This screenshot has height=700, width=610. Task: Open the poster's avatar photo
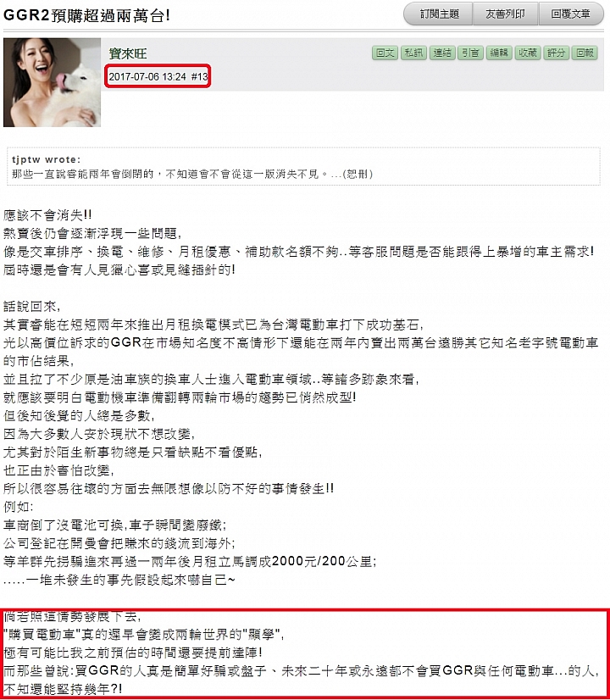(x=53, y=82)
